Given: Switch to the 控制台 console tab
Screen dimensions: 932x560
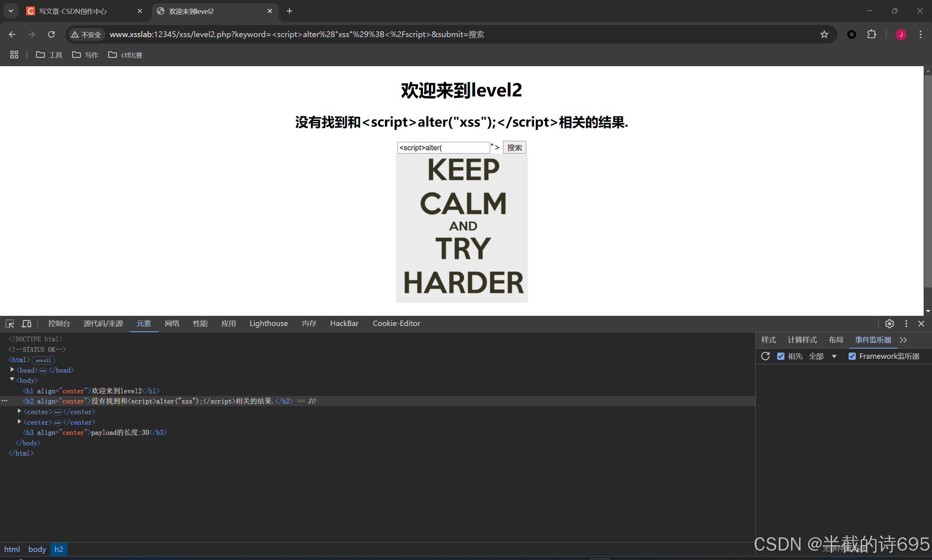Looking at the screenshot, I should (x=59, y=323).
